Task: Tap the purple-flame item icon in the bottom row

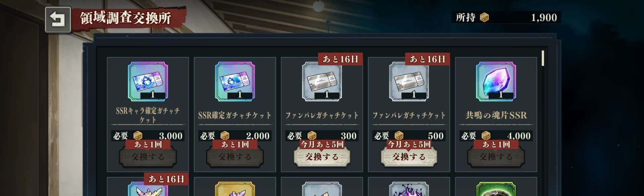Action: coord(409,189)
